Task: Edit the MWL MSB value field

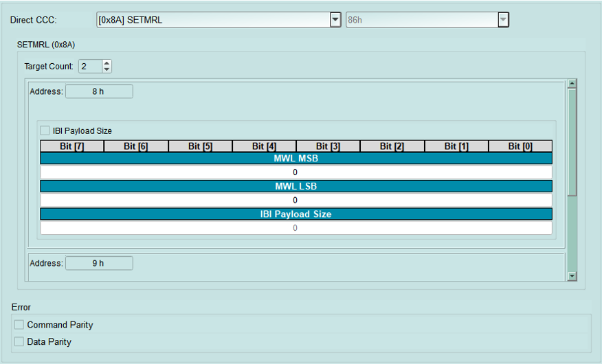Action: pos(296,172)
